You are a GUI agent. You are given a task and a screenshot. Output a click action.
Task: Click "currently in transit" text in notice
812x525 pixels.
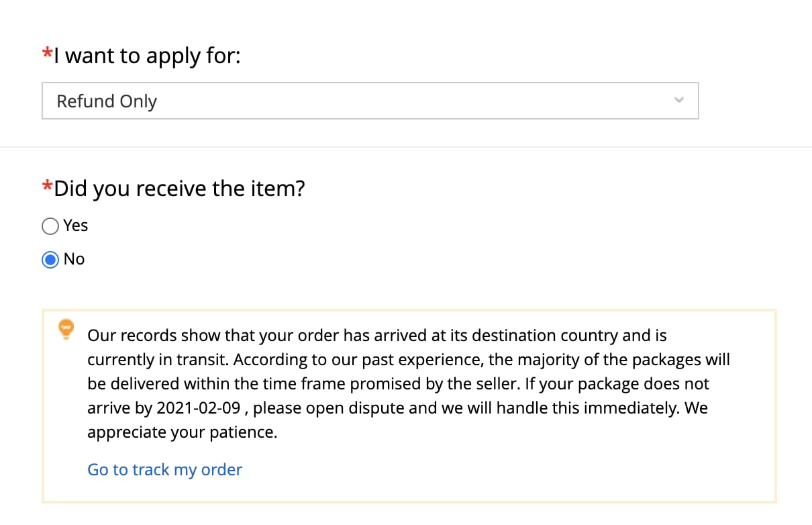click(158, 359)
